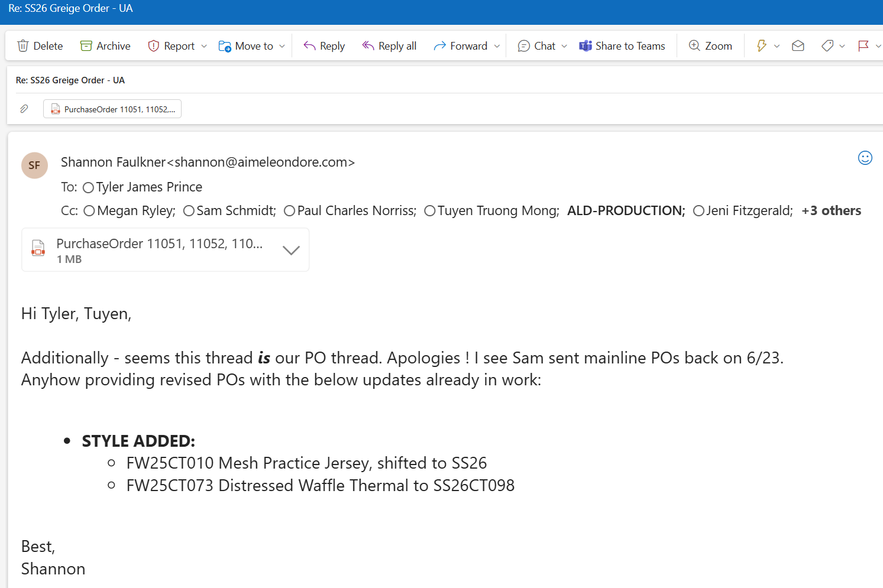Open PurchaseOrder attachment chip in header bar
Image resolution: width=883 pixels, height=588 pixels.
click(x=112, y=109)
